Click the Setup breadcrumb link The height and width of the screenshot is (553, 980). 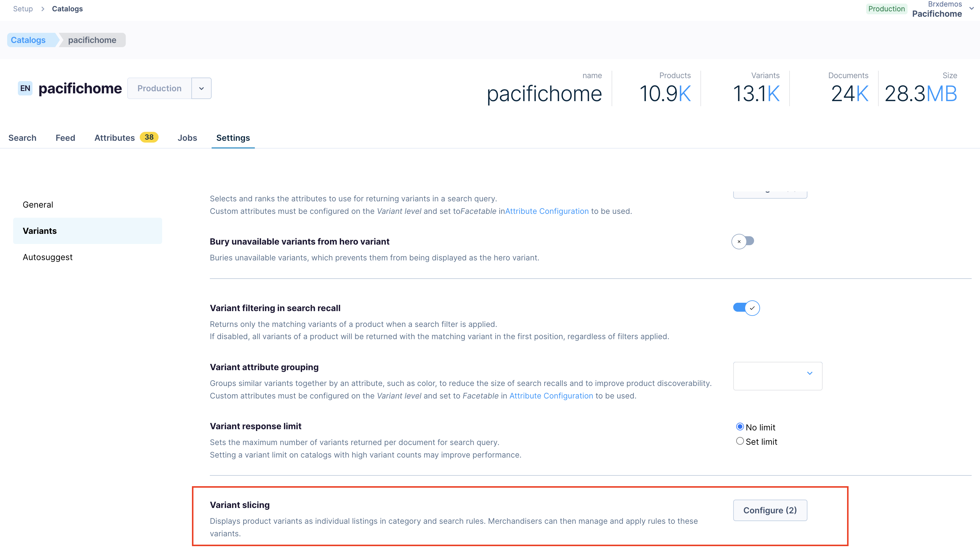(x=23, y=9)
